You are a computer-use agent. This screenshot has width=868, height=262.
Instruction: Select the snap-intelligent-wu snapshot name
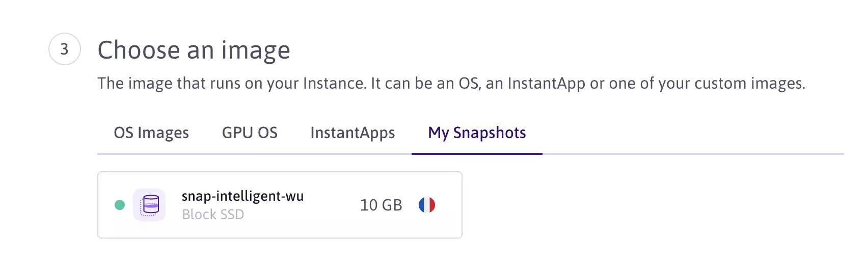click(x=242, y=196)
